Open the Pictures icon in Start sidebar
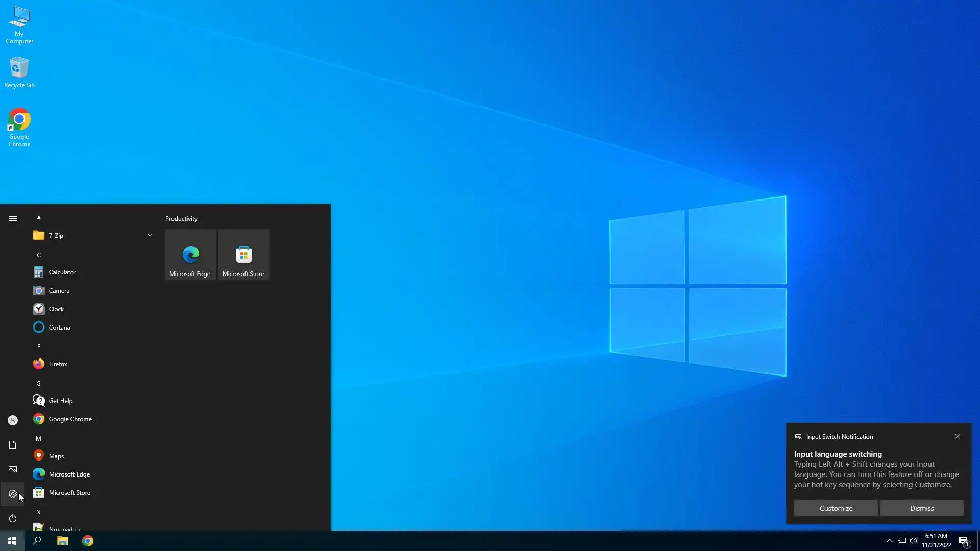 tap(13, 469)
